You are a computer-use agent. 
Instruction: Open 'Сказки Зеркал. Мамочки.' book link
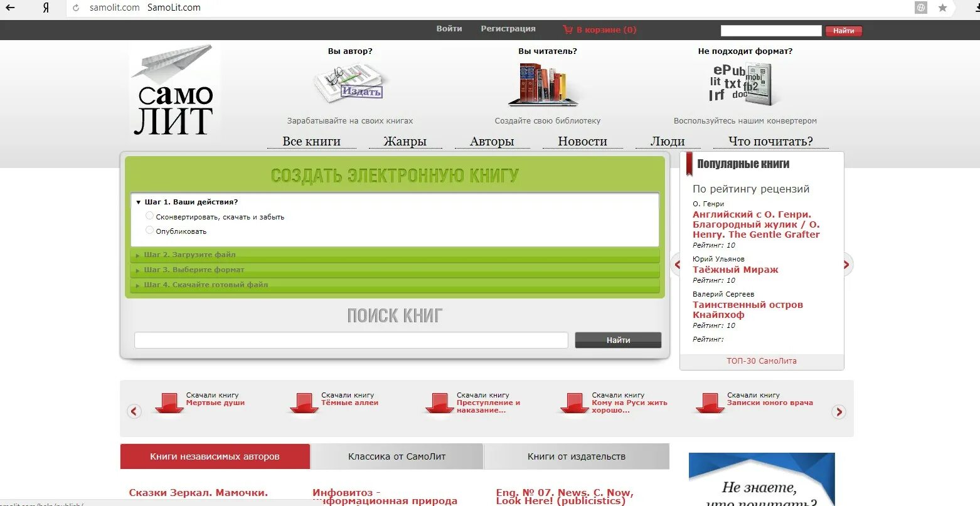(x=198, y=493)
